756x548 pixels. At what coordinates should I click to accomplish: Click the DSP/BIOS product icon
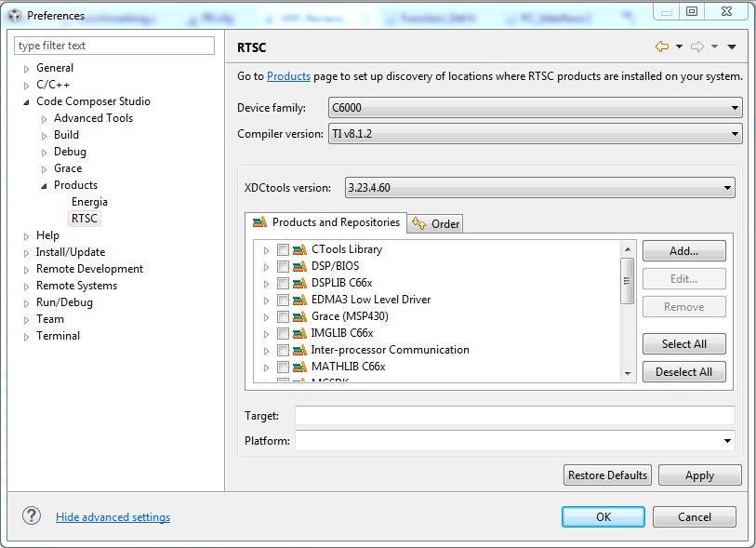pos(300,266)
